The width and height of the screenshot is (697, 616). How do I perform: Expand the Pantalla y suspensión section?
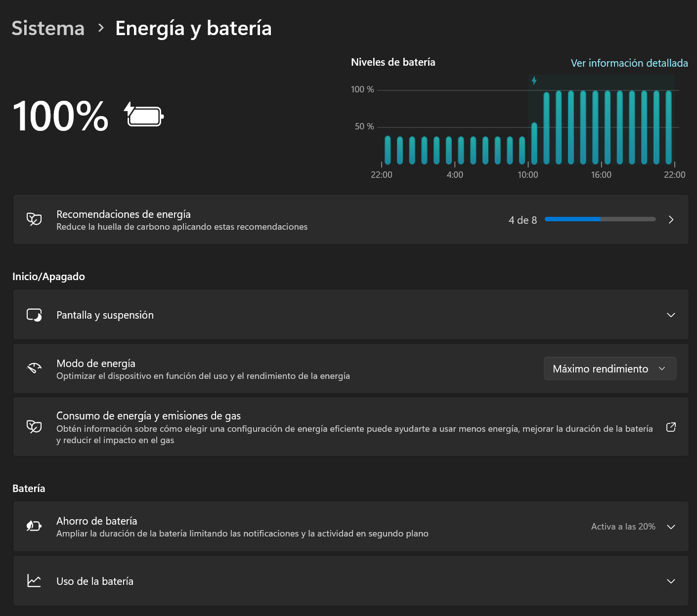(x=671, y=315)
